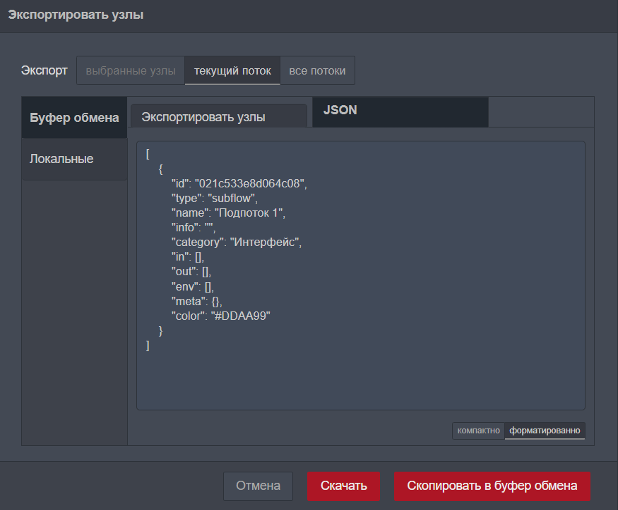The image size is (618, 510).
Task: Open the 'Буфер обмена' side tab
Action: [75, 118]
